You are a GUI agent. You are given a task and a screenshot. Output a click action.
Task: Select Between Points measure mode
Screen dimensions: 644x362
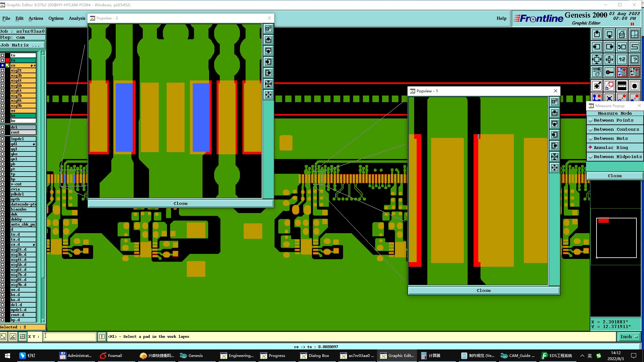pos(613,120)
